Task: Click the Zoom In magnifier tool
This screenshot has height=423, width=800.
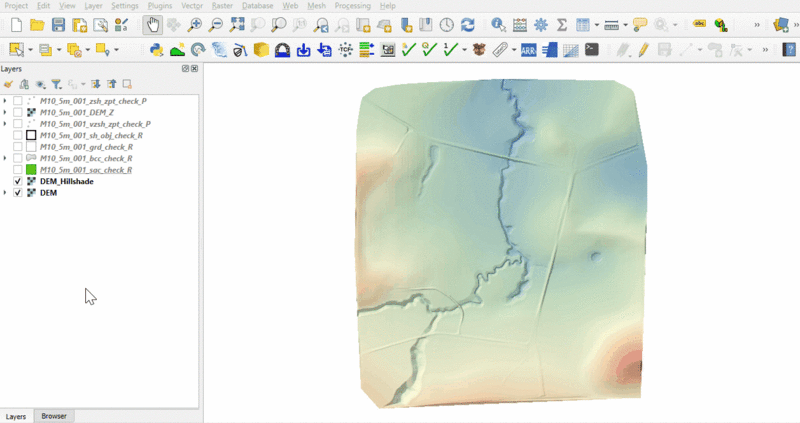Action: [x=195, y=25]
